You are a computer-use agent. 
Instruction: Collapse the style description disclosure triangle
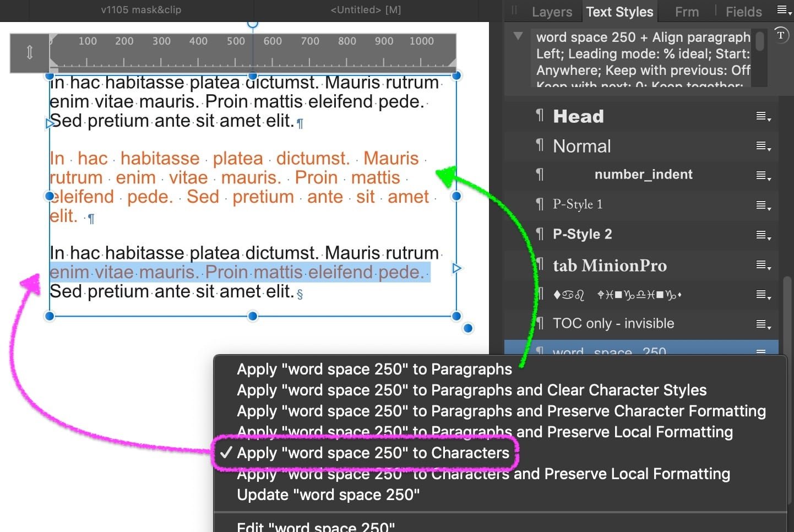click(x=517, y=35)
